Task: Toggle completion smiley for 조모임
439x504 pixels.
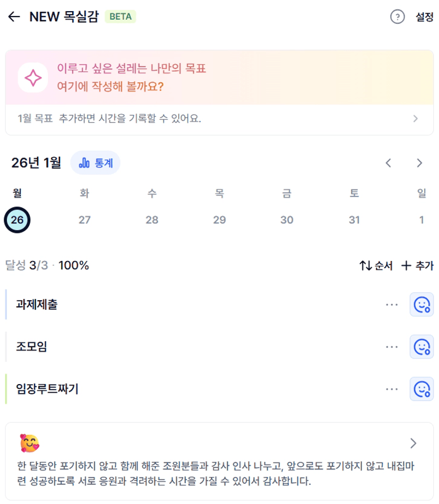Action: [x=421, y=347]
